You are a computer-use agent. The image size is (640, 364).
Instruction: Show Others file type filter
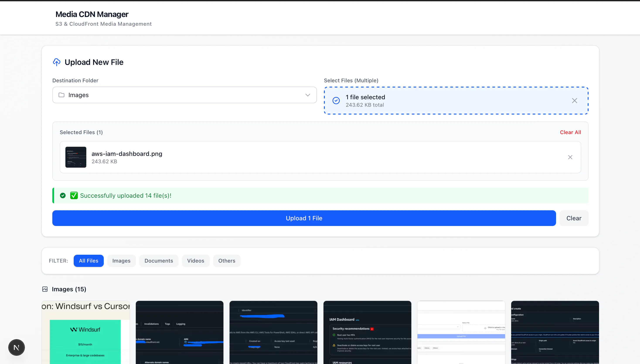pyautogui.click(x=227, y=261)
